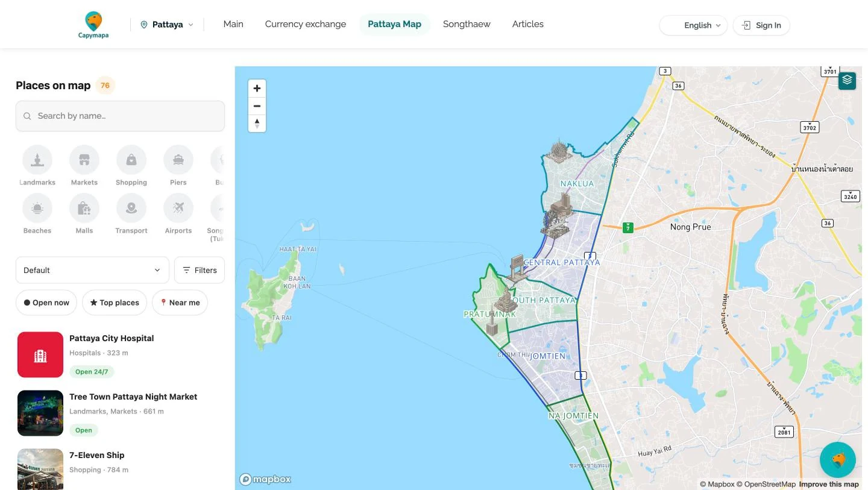868x490 pixels.
Task: Filter places by Shopping category
Action: coord(131,166)
